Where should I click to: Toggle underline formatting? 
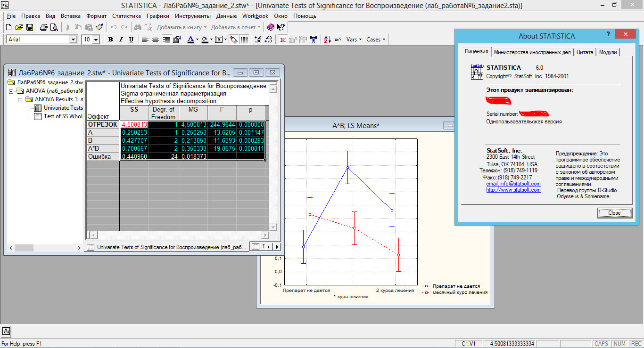(x=131, y=39)
